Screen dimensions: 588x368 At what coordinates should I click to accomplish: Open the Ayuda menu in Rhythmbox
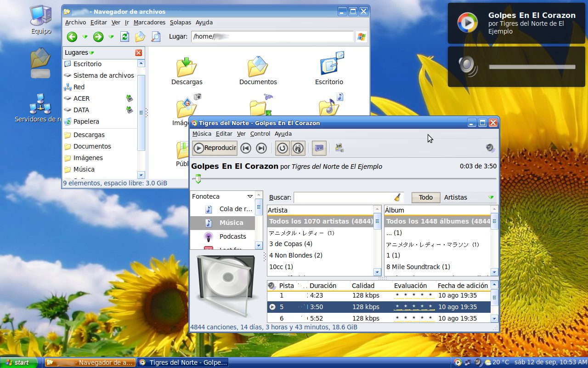click(283, 134)
